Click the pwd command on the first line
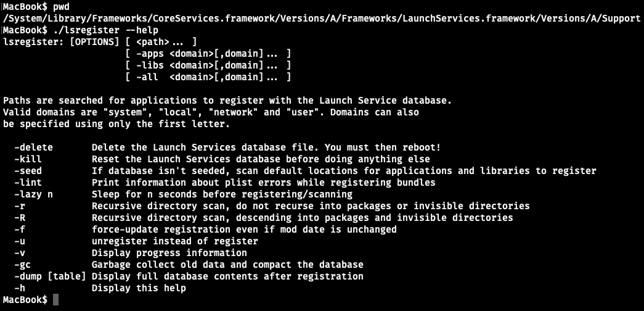The image size is (644, 311). [x=62, y=6]
